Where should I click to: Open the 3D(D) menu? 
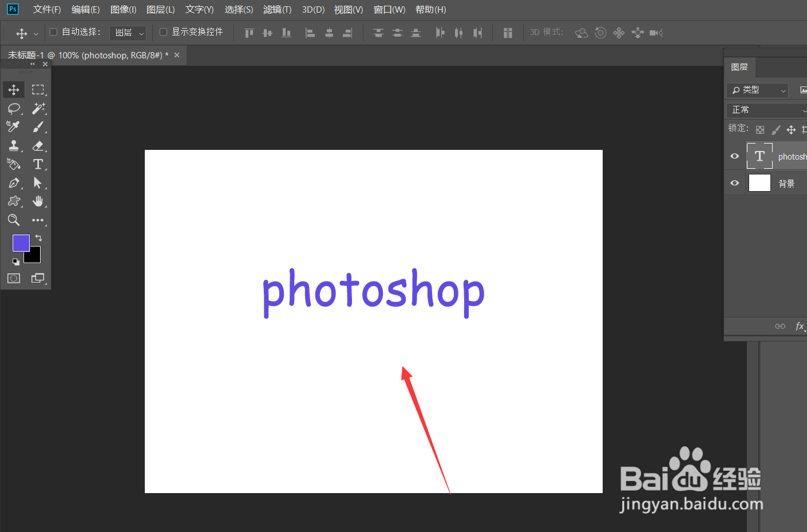313,10
